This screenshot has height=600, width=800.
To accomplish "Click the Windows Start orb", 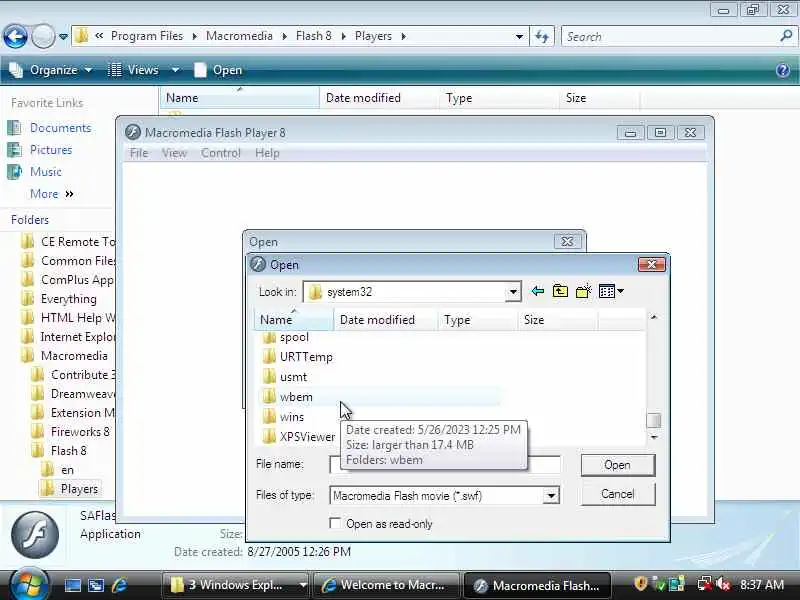I will click(29, 585).
